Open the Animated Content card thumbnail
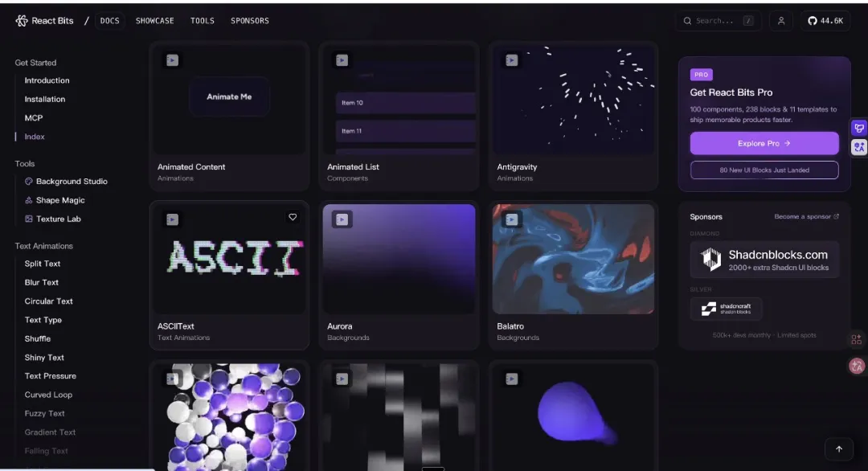Screen dimensions: 868x471 [x=229, y=99]
